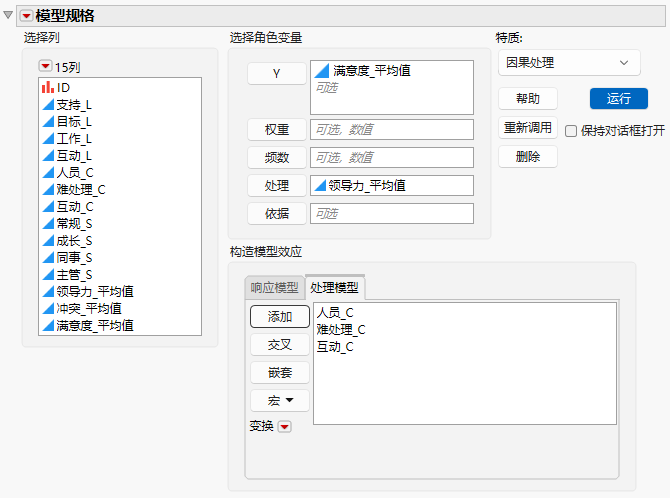
Task: Click the continuous icon beside 互动_L
Action: point(48,156)
